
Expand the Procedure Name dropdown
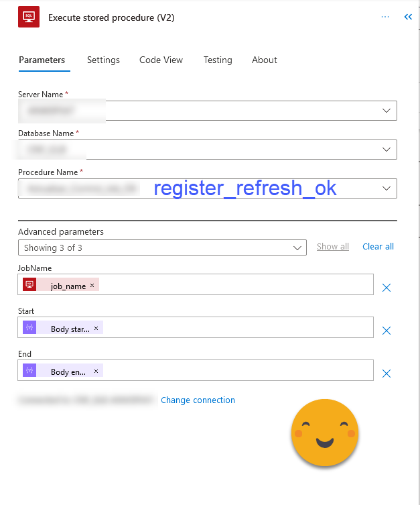click(387, 188)
